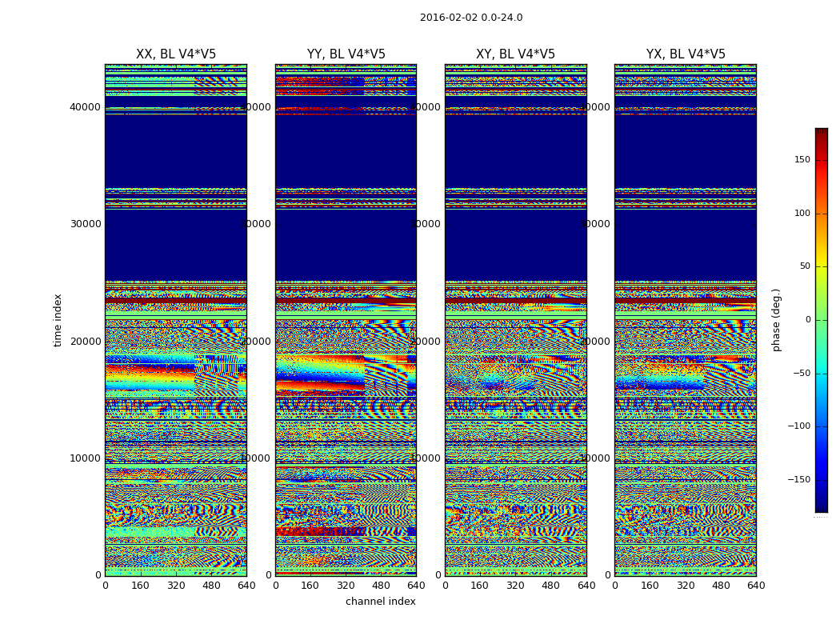The width and height of the screenshot is (840, 640).
Task: Click inside the YY phase waterfall plot
Action: (x=346, y=320)
